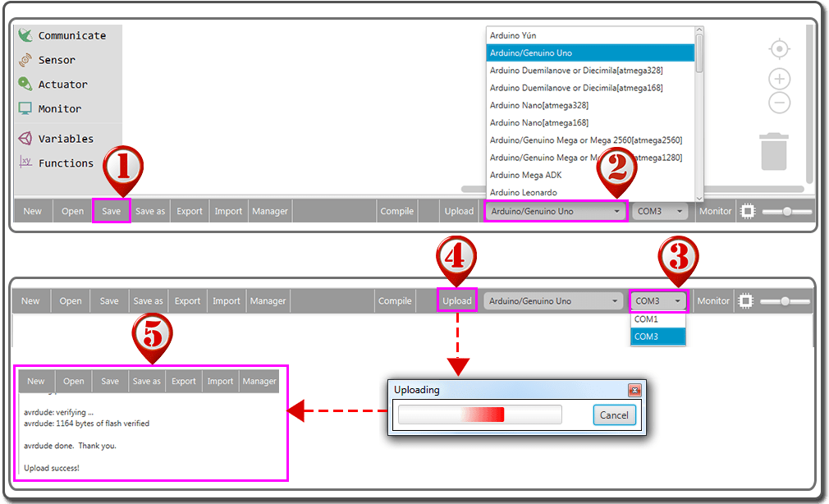This screenshot has width=829, height=504.
Task: Click Monitor button in toolbar under the board list
Action: click(716, 211)
